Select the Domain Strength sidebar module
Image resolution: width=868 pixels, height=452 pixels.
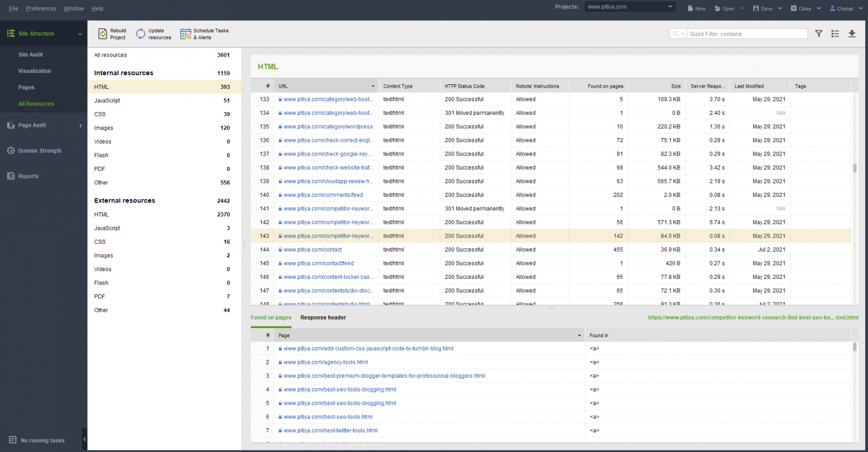point(40,150)
